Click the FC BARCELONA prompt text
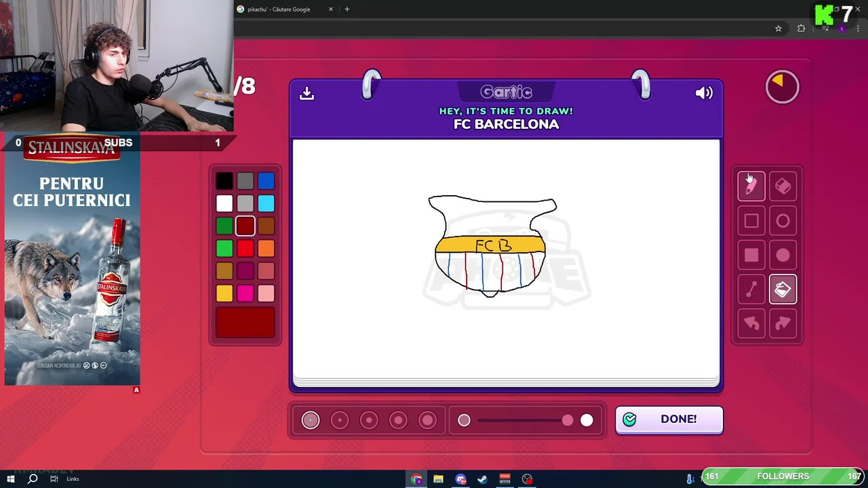Image resolution: width=868 pixels, height=488 pixels. (x=506, y=124)
